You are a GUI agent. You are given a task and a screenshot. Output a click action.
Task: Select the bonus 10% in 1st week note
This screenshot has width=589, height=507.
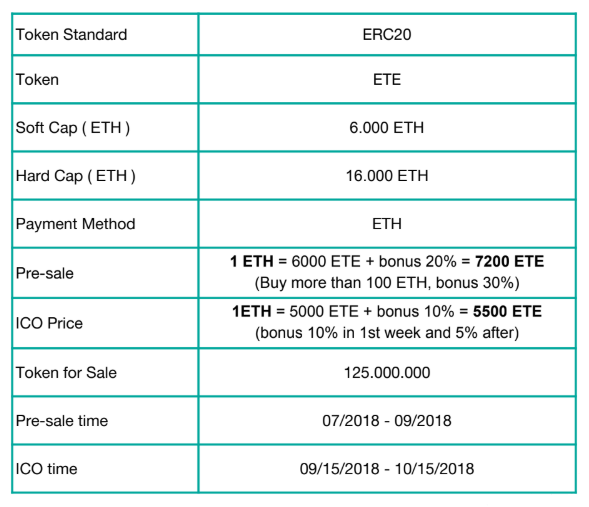(x=387, y=333)
